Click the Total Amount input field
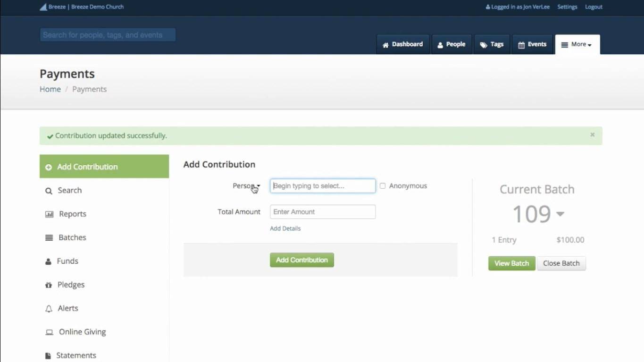Viewport: 644px width, 362px height. [x=323, y=212]
